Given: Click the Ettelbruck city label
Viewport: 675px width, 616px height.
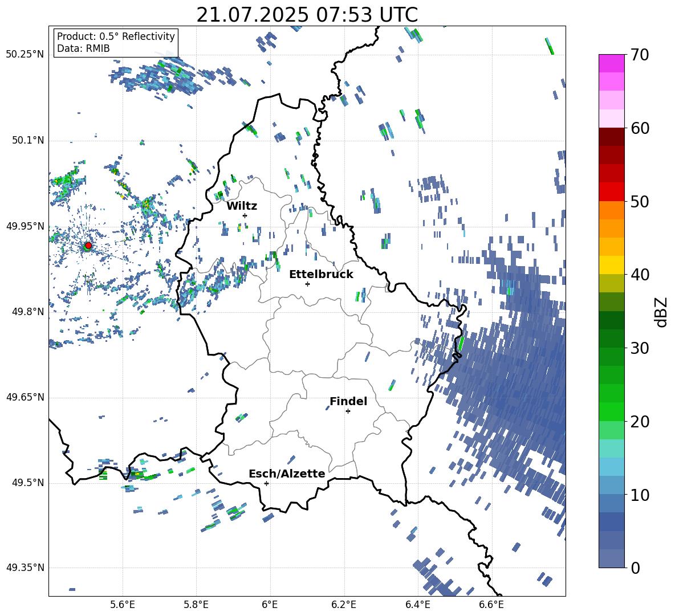Looking at the screenshot, I should click(x=321, y=275).
